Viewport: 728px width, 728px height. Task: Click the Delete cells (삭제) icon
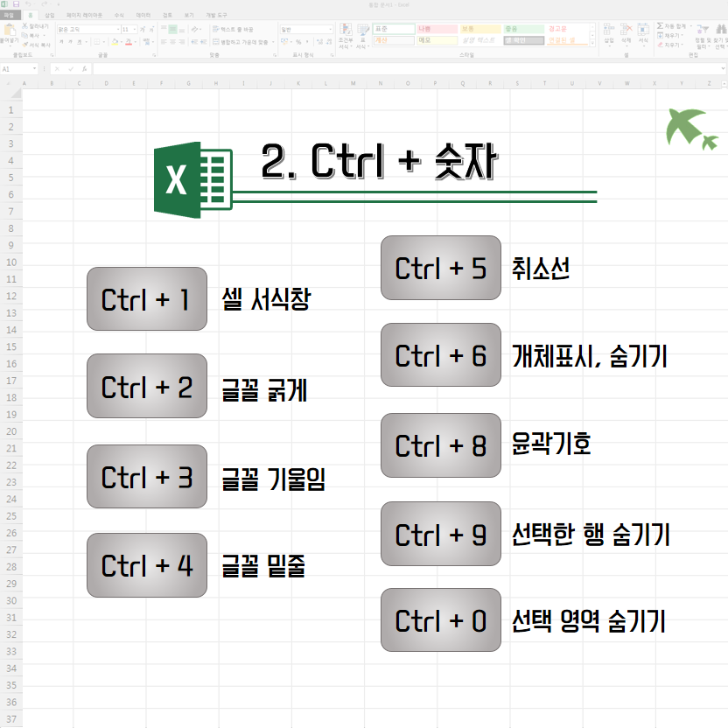pos(626,31)
